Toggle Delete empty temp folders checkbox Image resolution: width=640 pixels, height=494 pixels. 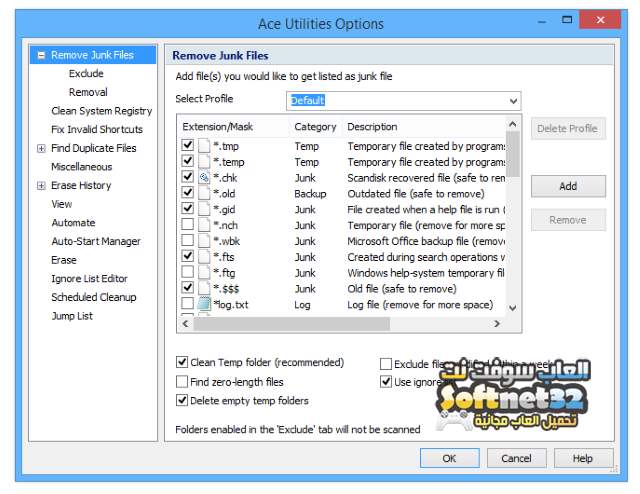(x=182, y=400)
